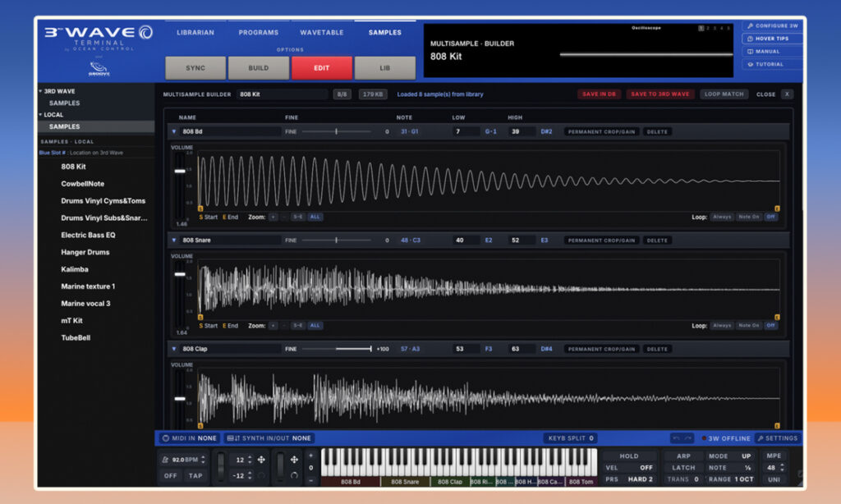841x504 pixels.
Task: Click the Tap tempo button
Action: click(195, 476)
